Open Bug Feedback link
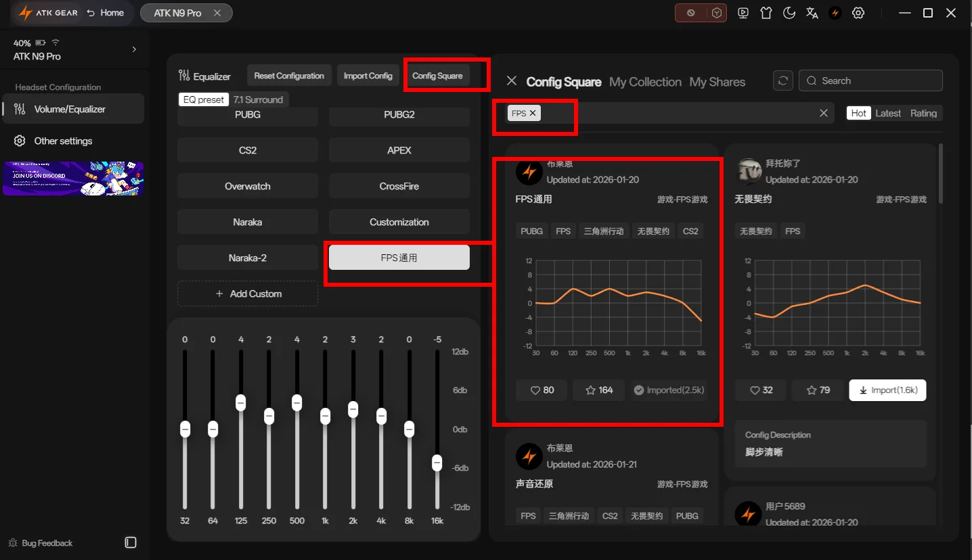This screenshot has height=560, width=972. [x=40, y=543]
